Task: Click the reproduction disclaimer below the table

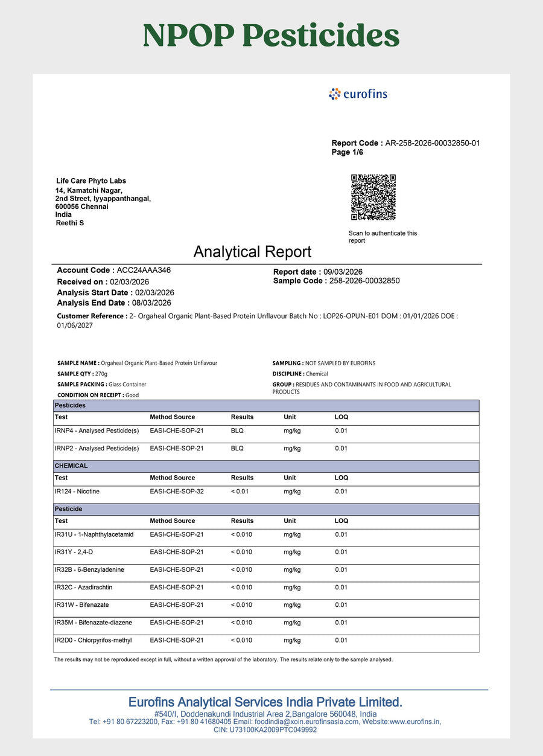Action: pyautogui.click(x=223, y=659)
